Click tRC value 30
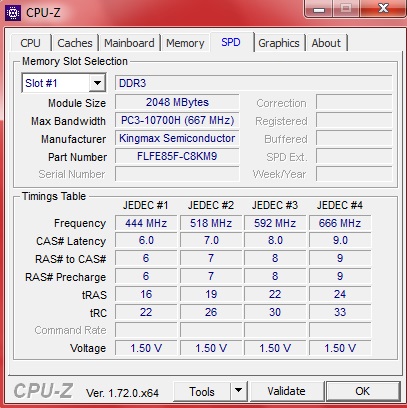Viewport: 407px width, 408px height. [275, 312]
